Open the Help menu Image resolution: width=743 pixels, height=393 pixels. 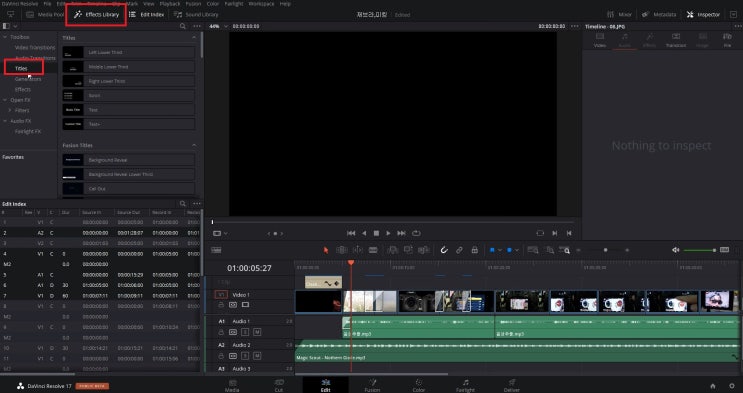tap(285, 3)
